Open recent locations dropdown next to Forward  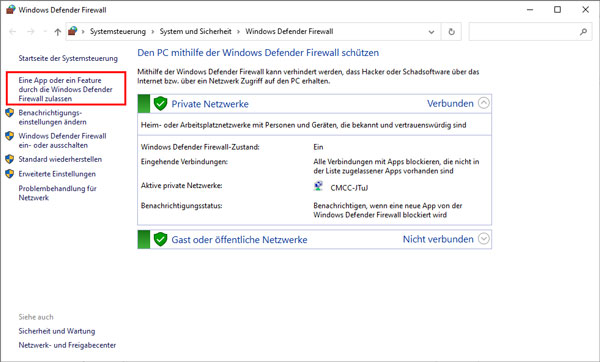(x=45, y=32)
